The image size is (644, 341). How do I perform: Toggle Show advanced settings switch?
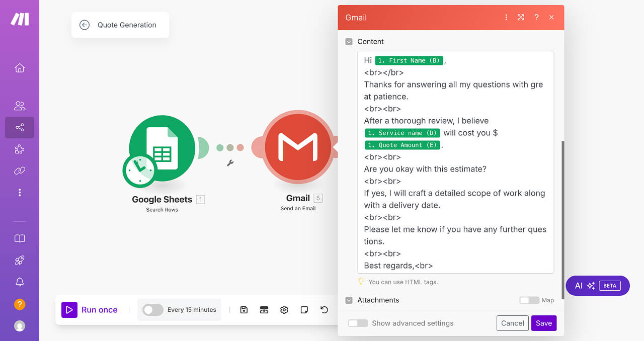pyautogui.click(x=358, y=323)
